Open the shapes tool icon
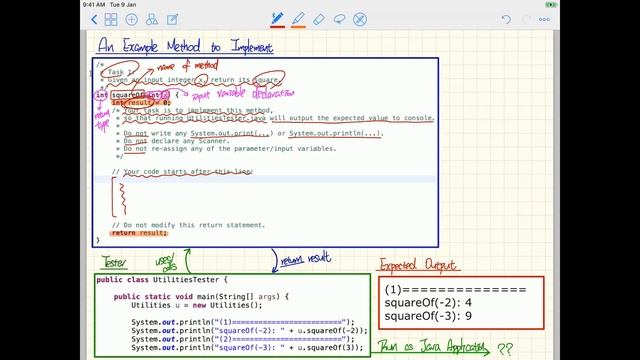Viewport: 640px width, 360px height. (152, 19)
